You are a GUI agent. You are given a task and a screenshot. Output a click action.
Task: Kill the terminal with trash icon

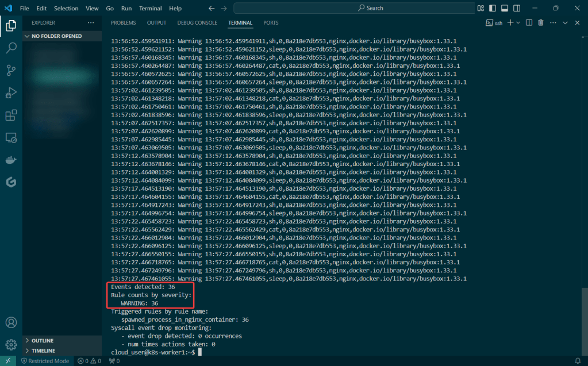pos(540,23)
